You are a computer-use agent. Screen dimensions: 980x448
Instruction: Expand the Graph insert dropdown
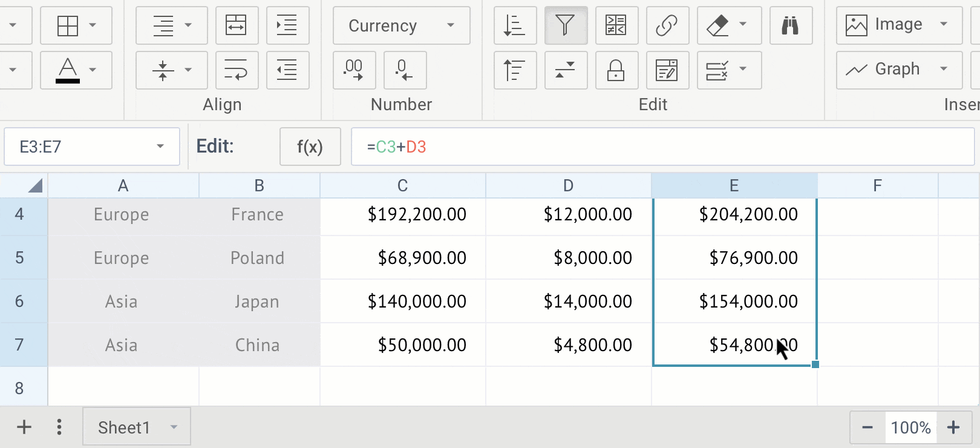pos(943,70)
